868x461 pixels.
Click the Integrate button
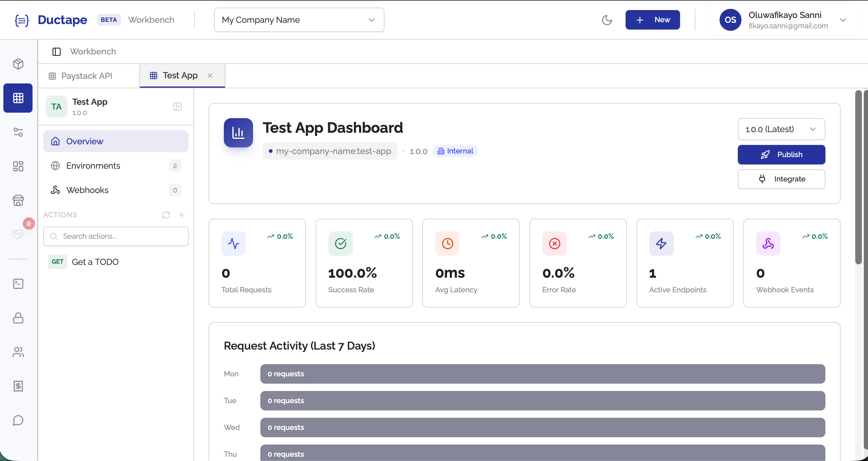click(781, 179)
